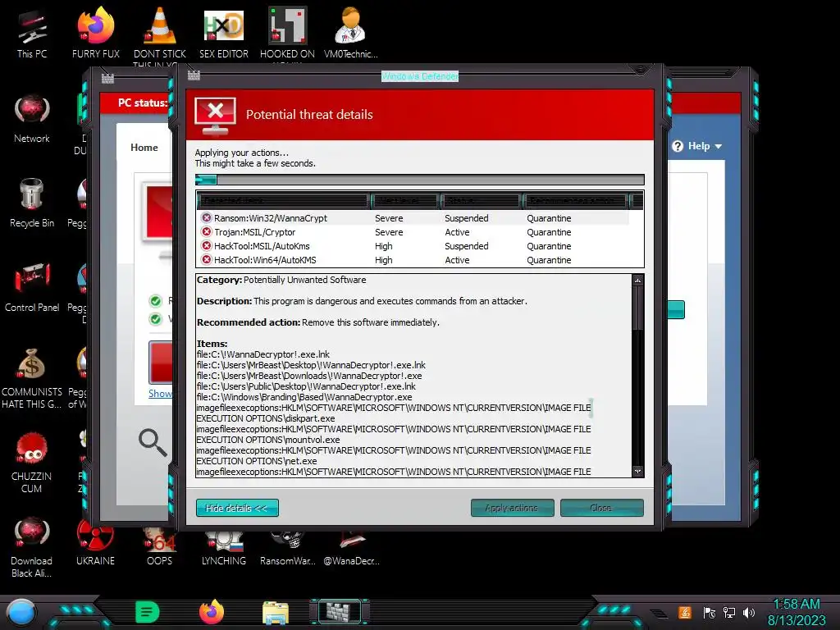Click the Suspended status for HackTool:MSIL/AutoKms
The width and height of the screenshot is (840, 630).
click(467, 246)
